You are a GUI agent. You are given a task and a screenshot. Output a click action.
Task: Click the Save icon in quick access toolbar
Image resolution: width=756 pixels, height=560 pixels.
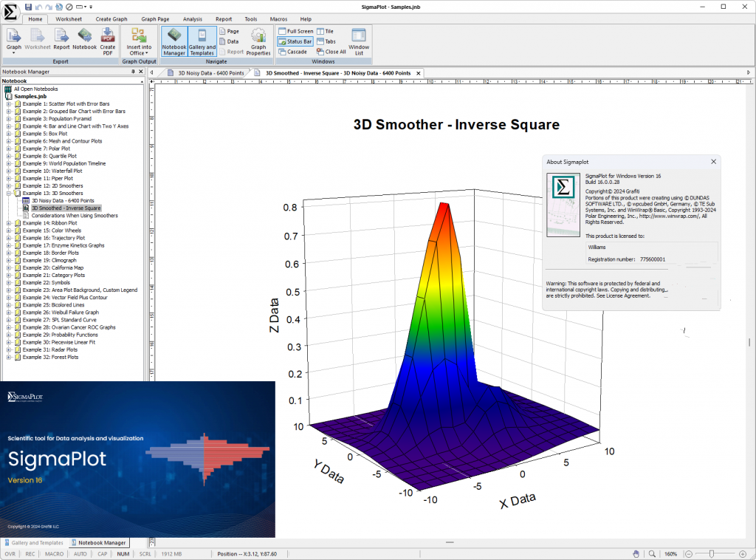pos(29,7)
